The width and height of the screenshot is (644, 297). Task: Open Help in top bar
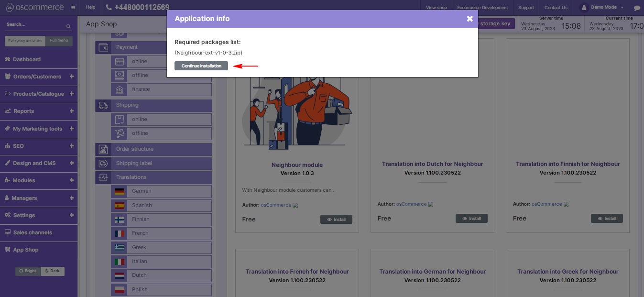coord(90,8)
